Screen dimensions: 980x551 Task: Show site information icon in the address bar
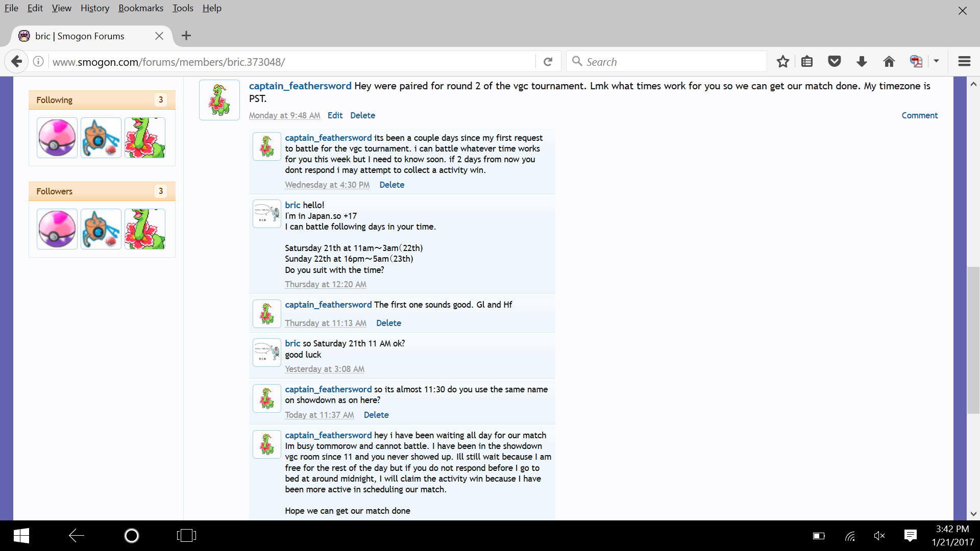point(38,62)
